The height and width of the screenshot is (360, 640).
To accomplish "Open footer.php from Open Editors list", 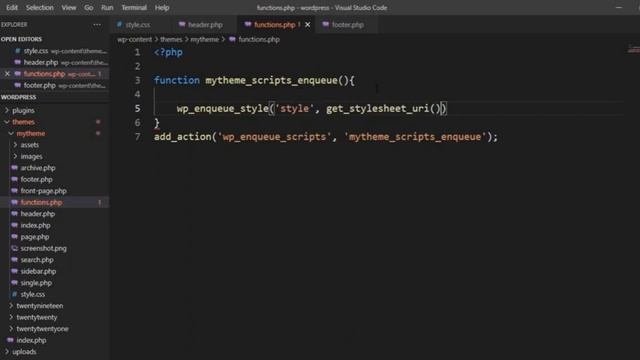I will click(x=55, y=85).
